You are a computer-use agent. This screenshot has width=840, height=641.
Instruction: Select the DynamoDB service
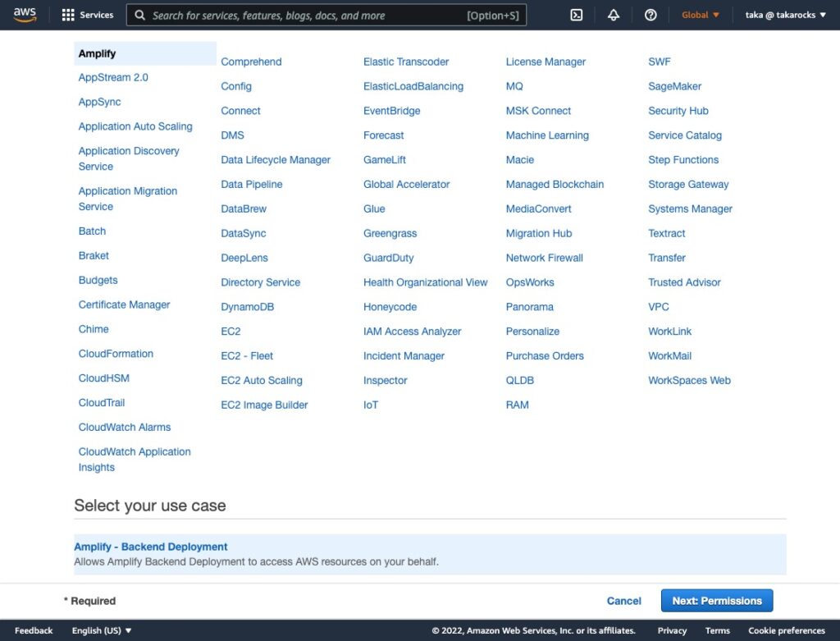point(248,307)
